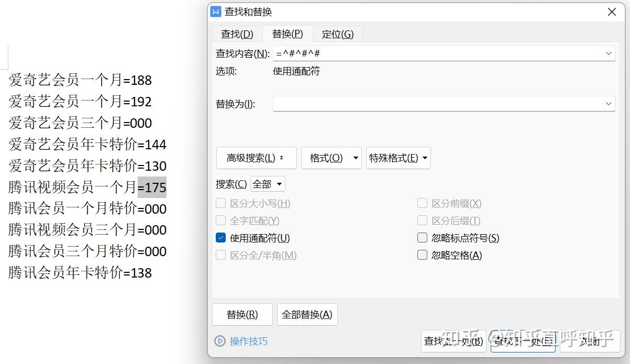Click the 查找上一处(B) button

pos(454,341)
